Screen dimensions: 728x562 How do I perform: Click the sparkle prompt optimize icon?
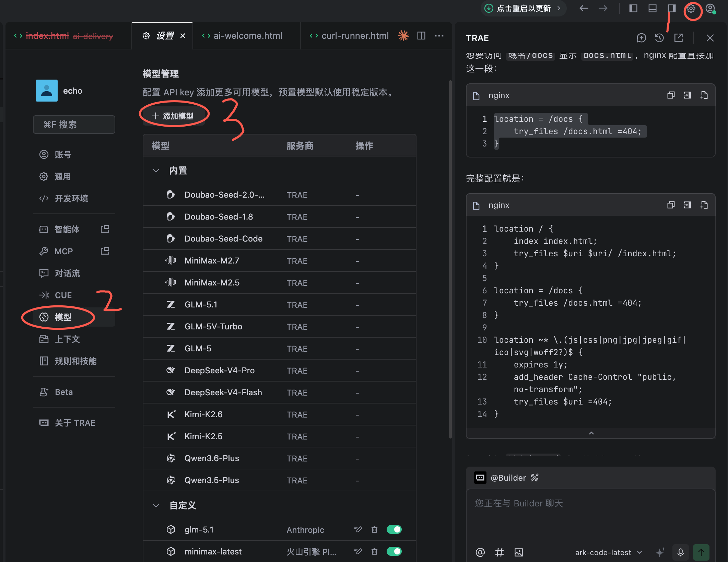[x=660, y=552]
